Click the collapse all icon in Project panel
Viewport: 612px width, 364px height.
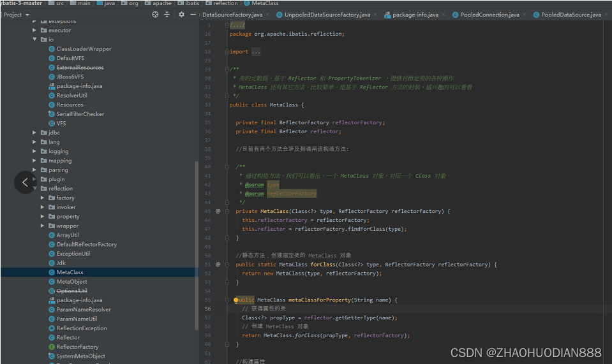pos(167,15)
